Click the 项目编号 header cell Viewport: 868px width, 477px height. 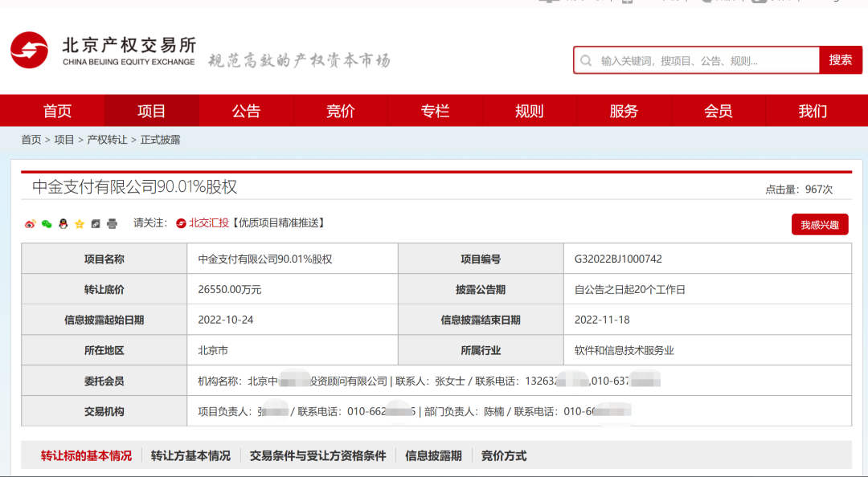(481, 259)
